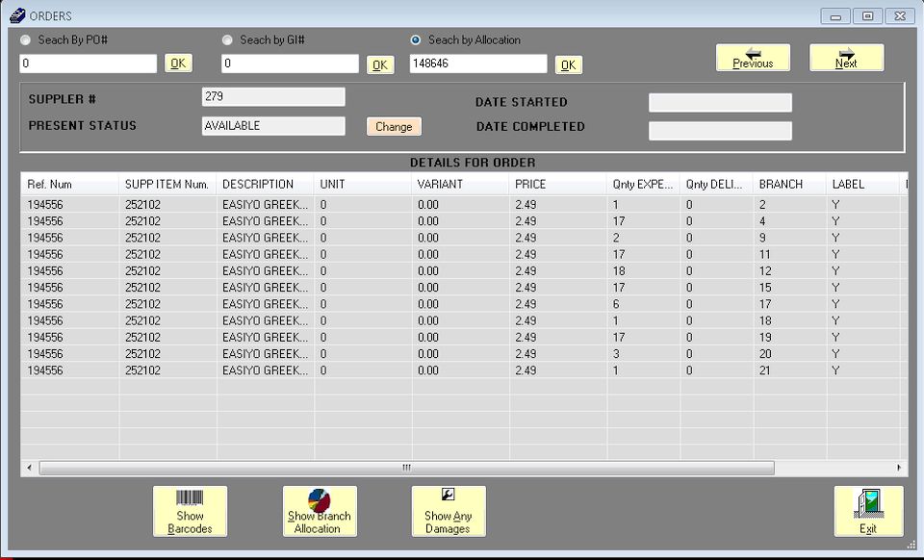Click the Change status button
The height and width of the screenshot is (560, 924).
(x=394, y=127)
